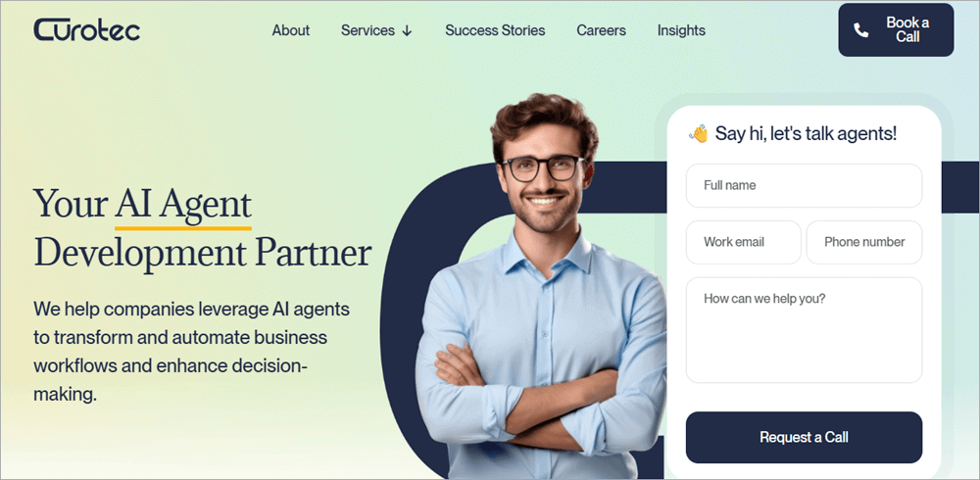
Task: Click the Say hi, let's talk agents heading
Action: 806,133
